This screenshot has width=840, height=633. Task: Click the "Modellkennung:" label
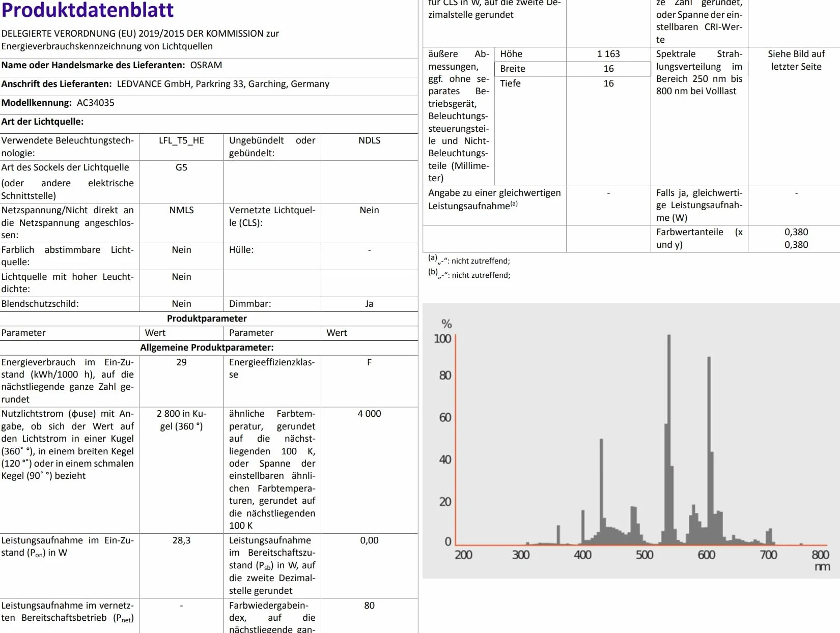click(x=37, y=103)
